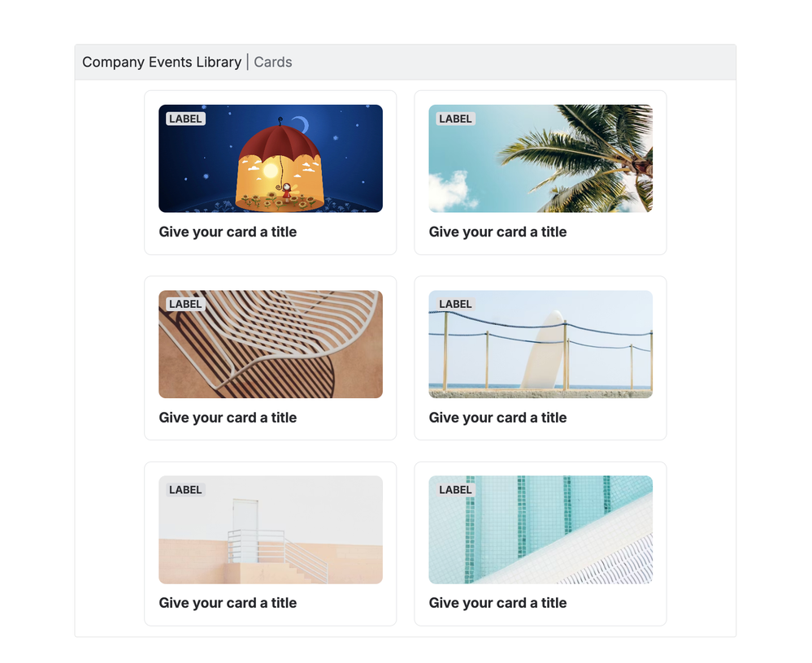Select the title under the mosaic tiles card
The width and height of the screenshot is (812, 663).
(497, 603)
